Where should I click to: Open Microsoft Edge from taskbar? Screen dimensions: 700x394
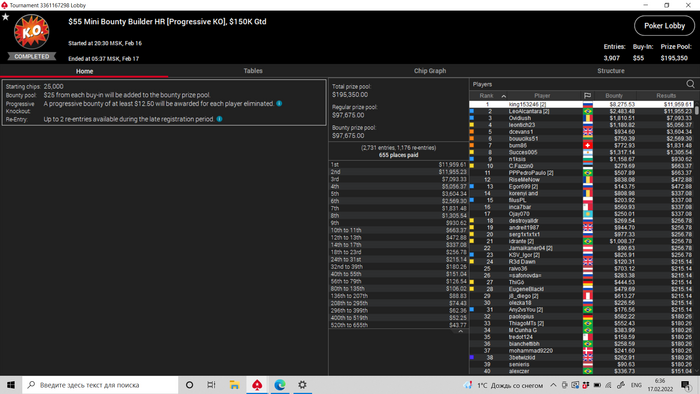(280, 385)
